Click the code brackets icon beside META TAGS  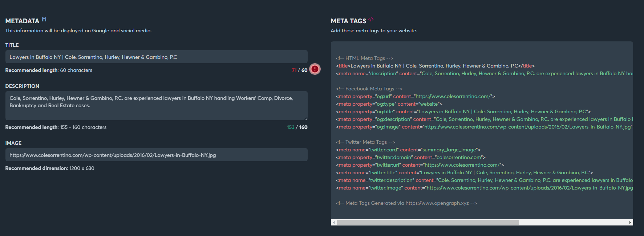tap(371, 20)
